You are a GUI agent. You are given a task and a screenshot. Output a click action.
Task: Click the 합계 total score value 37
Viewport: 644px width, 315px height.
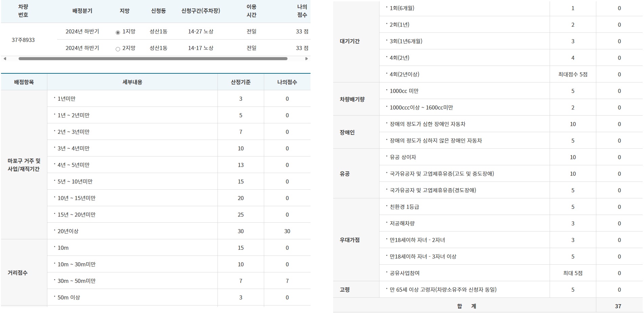tap(618, 306)
